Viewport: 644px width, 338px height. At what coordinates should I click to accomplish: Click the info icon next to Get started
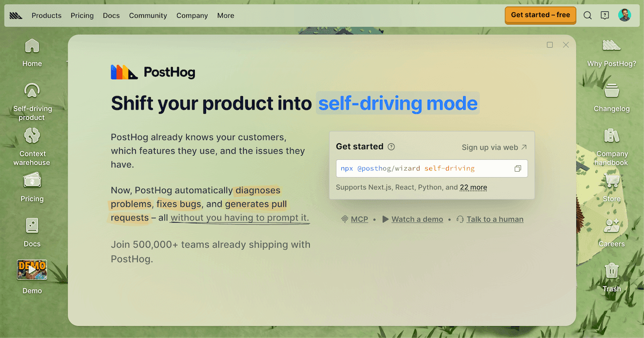[391, 146]
